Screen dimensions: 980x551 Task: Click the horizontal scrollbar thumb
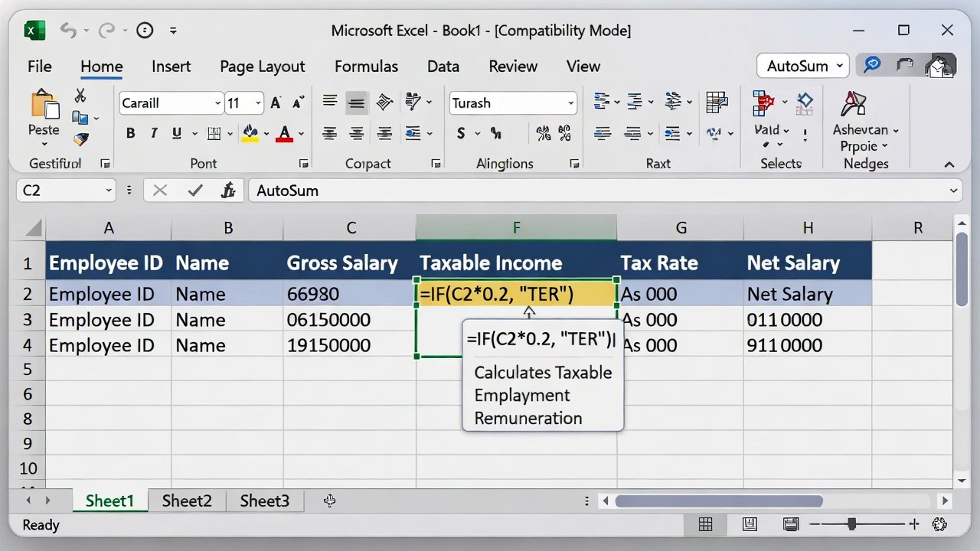(x=719, y=501)
